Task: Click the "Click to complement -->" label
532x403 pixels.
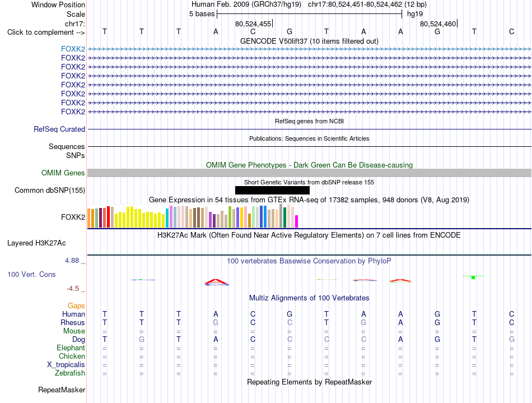Action: pyautogui.click(x=46, y=33)
